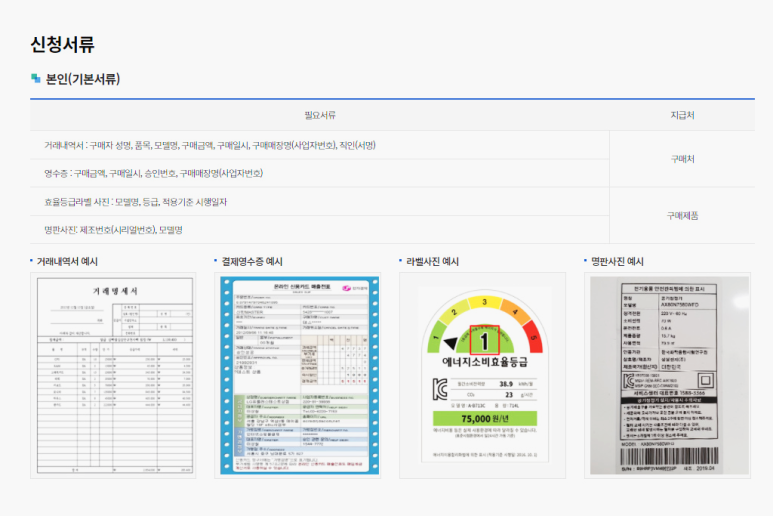The image size is (773, 516).
Task: Open the 라벨사진 예시 energy label image
Action: tap(483, 376)
